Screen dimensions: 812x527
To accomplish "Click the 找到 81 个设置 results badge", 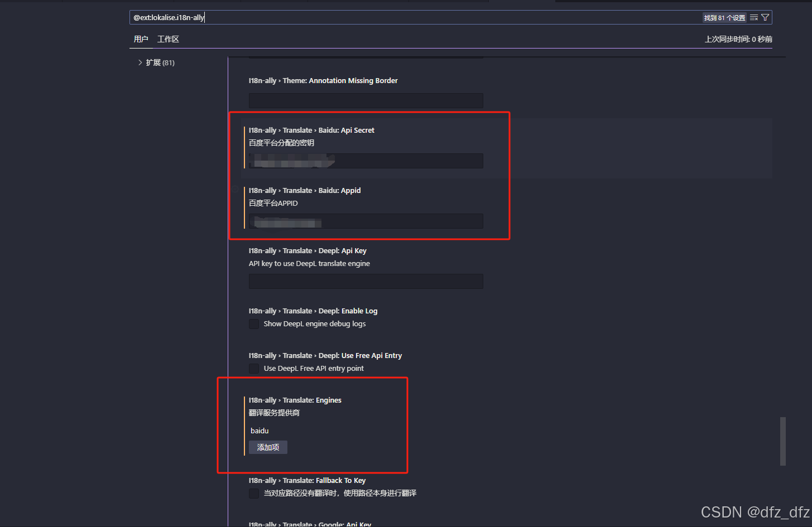I will 724,17.
